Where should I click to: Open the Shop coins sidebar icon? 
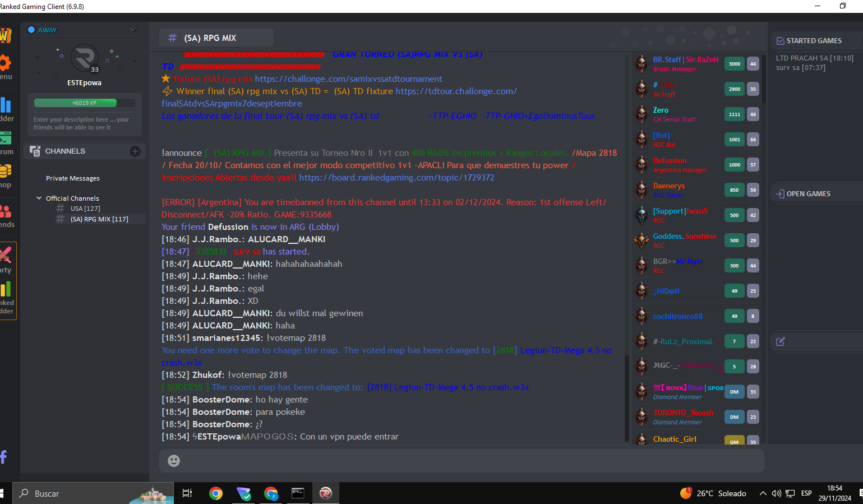(x=6, y=171)
